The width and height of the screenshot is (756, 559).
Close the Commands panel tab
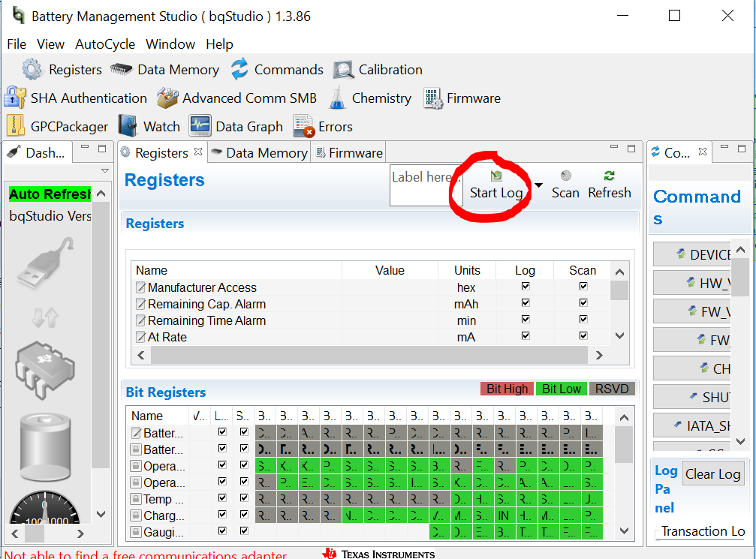tap(703, 152)
